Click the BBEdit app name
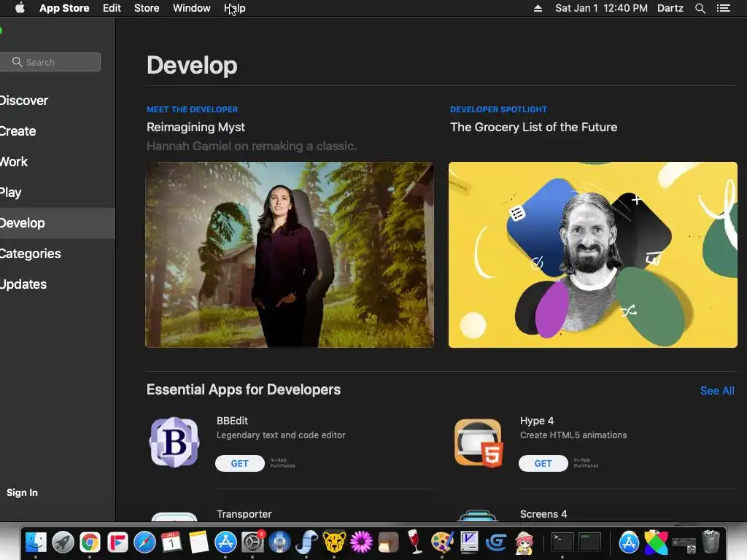The width and height of the screenshot is (747, 560). 232,421
